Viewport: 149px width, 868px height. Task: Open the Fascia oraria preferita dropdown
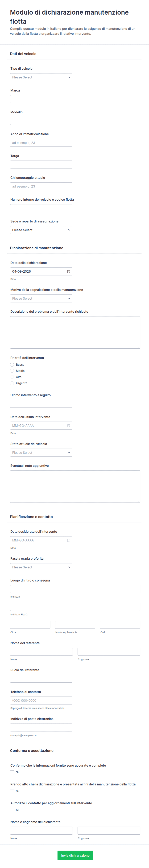click(x=41, y=567)
